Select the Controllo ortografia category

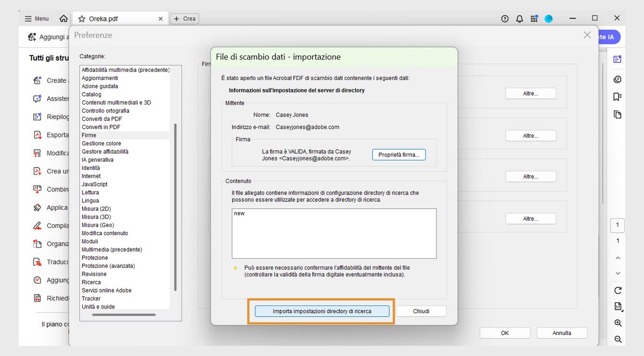click(105, 111)
